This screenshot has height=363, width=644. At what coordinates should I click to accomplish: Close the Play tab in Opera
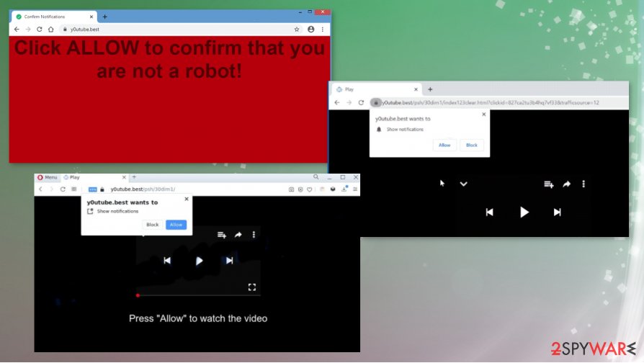(124, 177)
